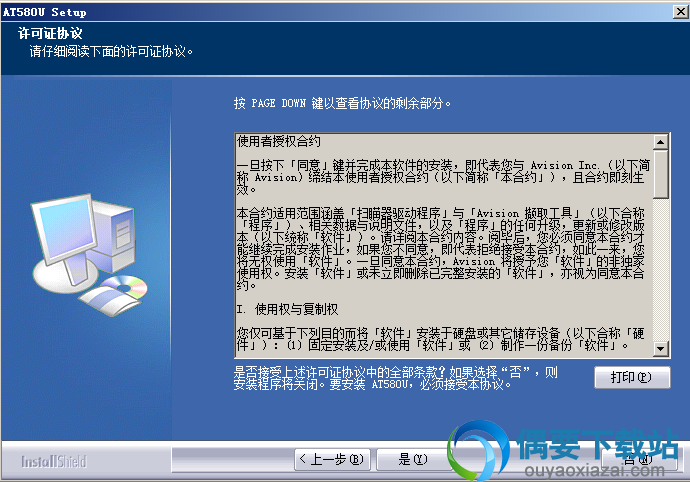Click the PAGE DOWN instruction text
The image size is (690, 482).
click(x=342, y=103)
